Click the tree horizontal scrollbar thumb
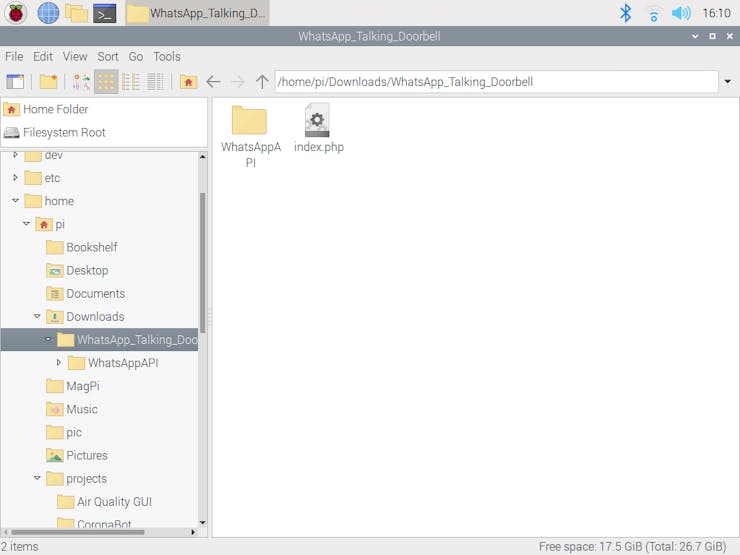 pyautogui.click(x=78, y=532)
